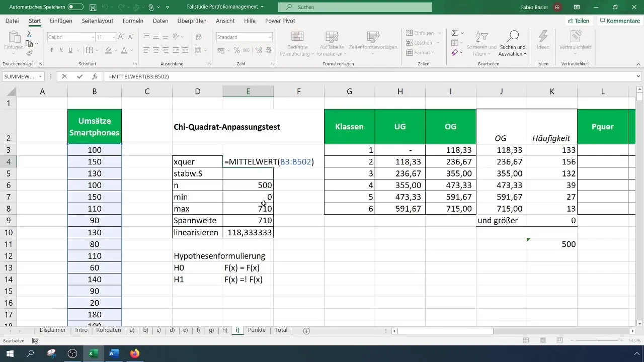Click the cut scissors icon
This screenshot has height=362, width=644.
[29, 34]
